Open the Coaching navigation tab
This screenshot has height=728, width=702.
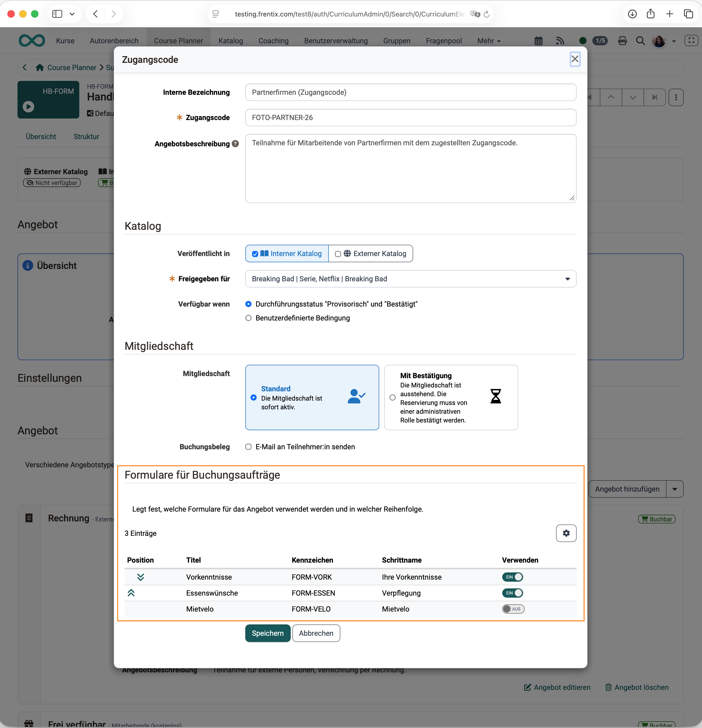tap(273, 41)
